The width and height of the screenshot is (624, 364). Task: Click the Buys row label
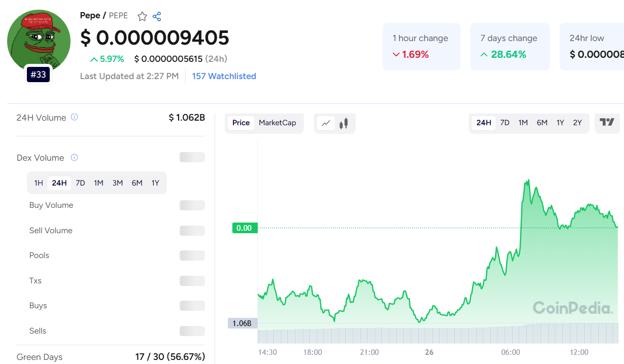[38, 306]
